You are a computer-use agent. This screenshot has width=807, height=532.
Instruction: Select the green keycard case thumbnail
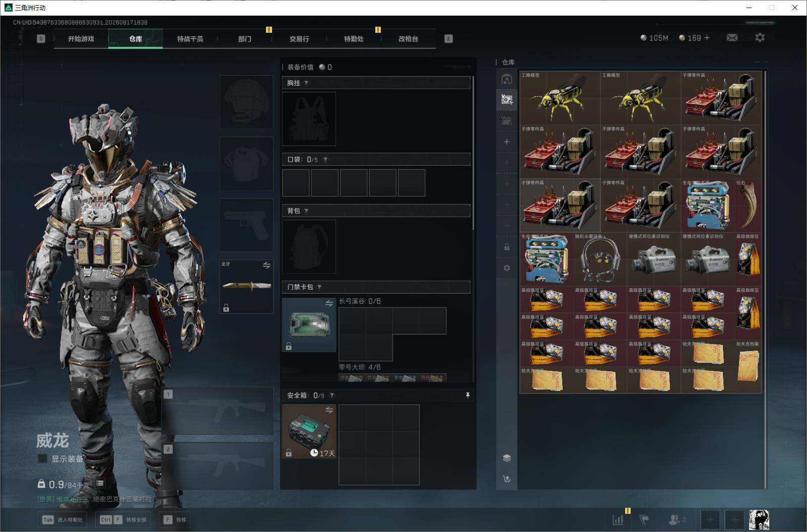(309, 324)
